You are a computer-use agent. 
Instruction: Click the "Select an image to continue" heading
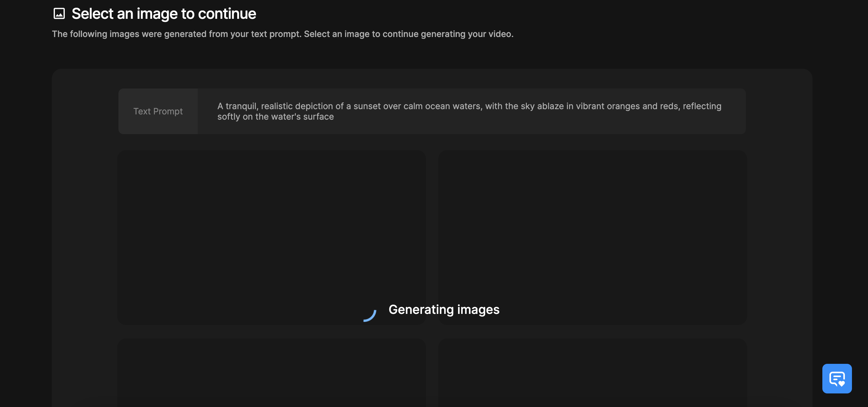pyautogui.click(x=164, y=14)
